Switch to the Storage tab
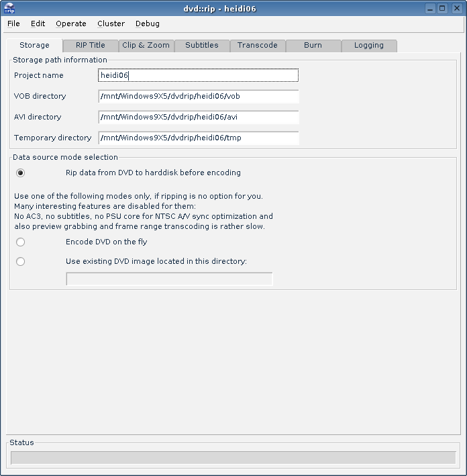This screenshot has width=467, height=476. tap(34, 45)
